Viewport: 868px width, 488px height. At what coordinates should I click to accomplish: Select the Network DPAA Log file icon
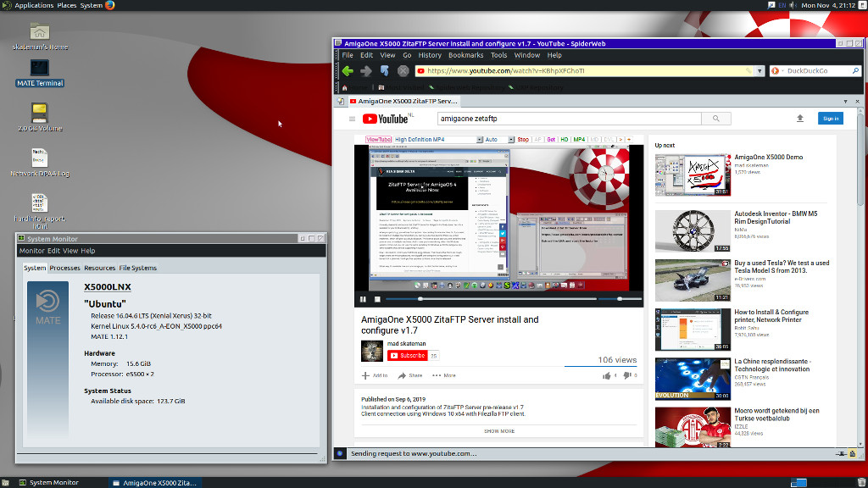(39, 163)
